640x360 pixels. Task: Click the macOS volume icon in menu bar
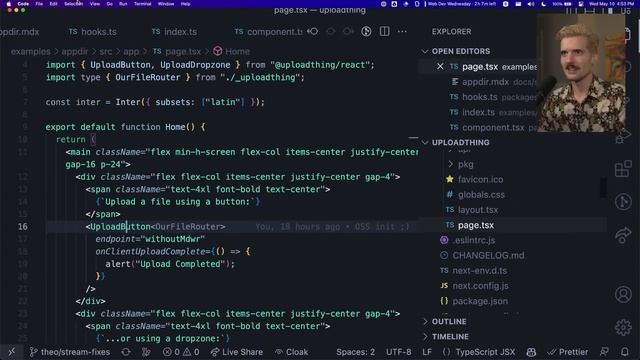point(531,4)
